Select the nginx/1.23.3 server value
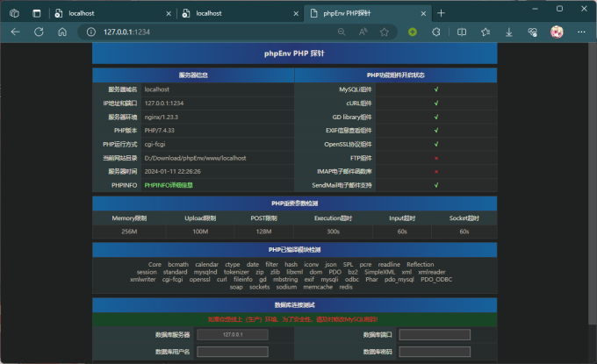597x364 pixels. 161,118
